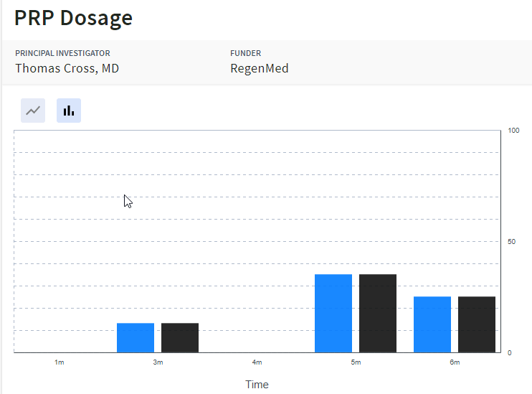Click the 50 y-axis value
The width and height of the screenshot is (532, 394).
pos(512,242)
